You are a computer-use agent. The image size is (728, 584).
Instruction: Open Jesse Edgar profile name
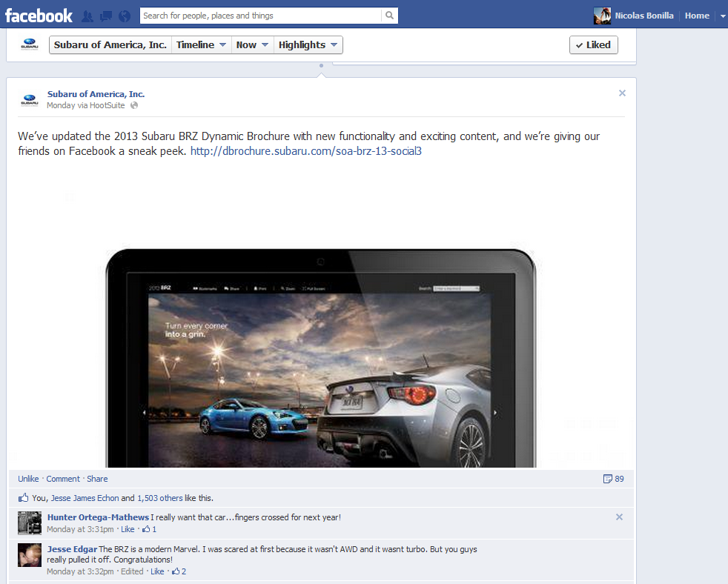(72, 549)
